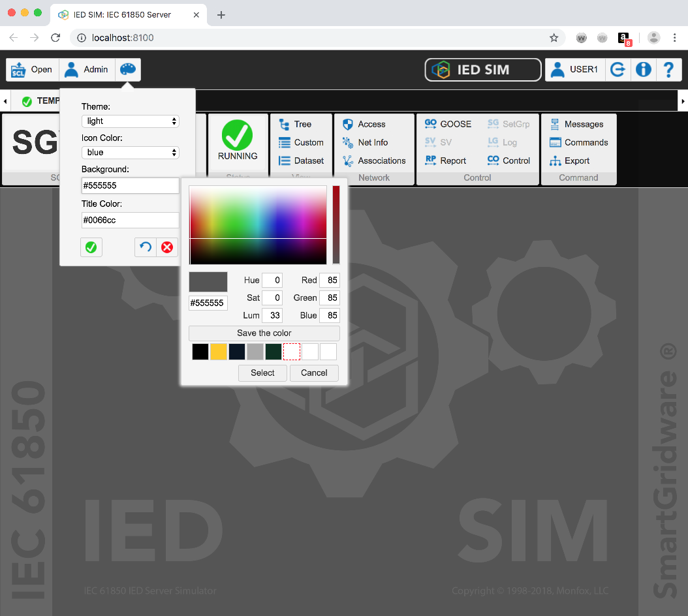688x616 pixels.
Task: Open Chrome three-dot menu
Action: (x=674, y=38)
